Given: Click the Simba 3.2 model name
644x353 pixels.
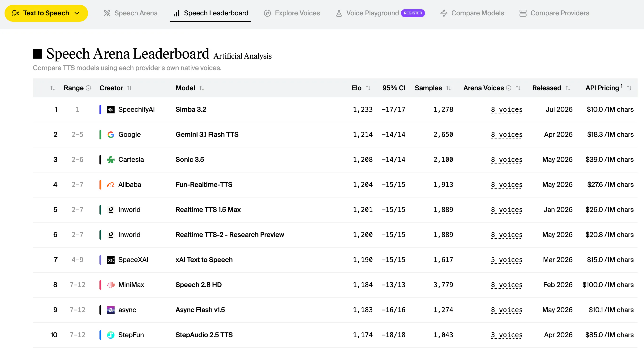Looking at the screenshot, I should click(191, 109).
